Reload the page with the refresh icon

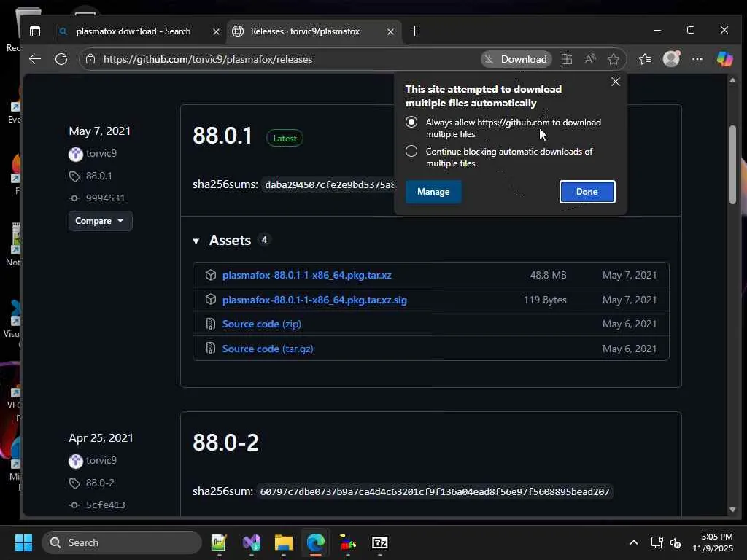coord(61,59)
